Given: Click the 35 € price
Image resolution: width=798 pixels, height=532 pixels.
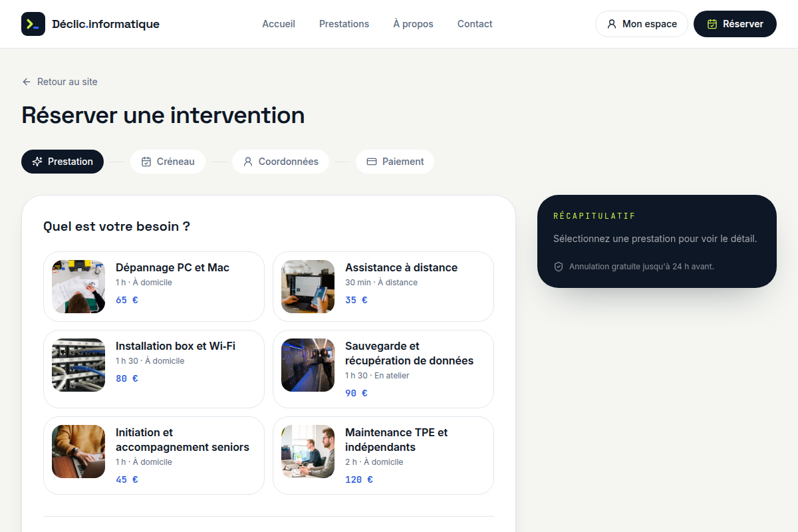Looking at the screenshot, I should [x=356, y=300].
